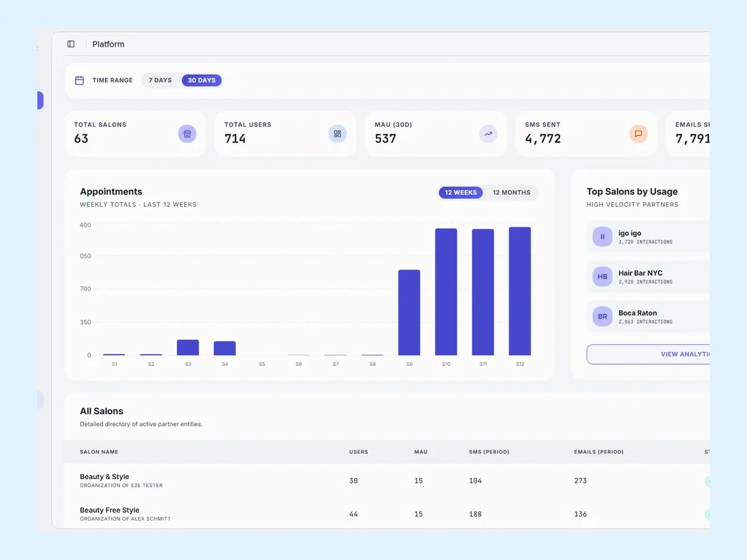Viewport: 747px width, 560px height.
Task: Click the calendar icon beside Time Range
Action: tap(79, 80)
